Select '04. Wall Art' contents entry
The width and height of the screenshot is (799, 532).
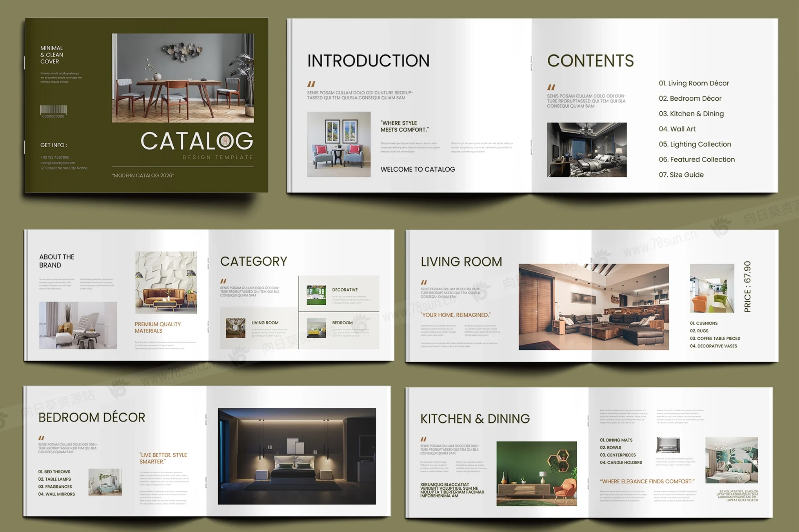pyautogui.click(x=677, y=129)
